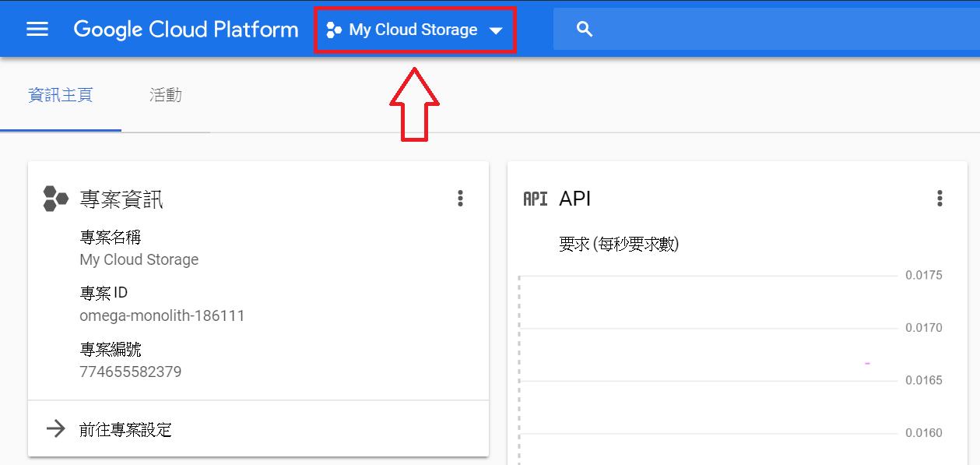
Task: Open the API card options menu
Action: (940, 199)
